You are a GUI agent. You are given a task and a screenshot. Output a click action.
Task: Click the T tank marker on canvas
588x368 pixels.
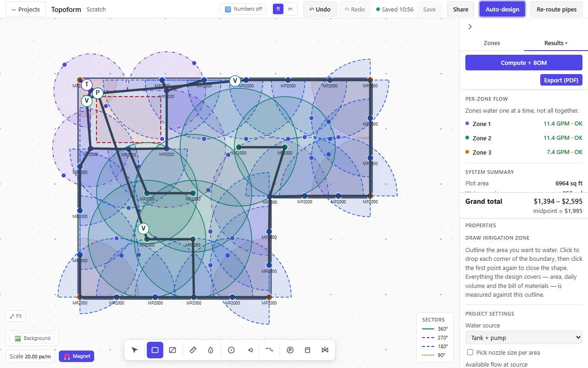87,85
